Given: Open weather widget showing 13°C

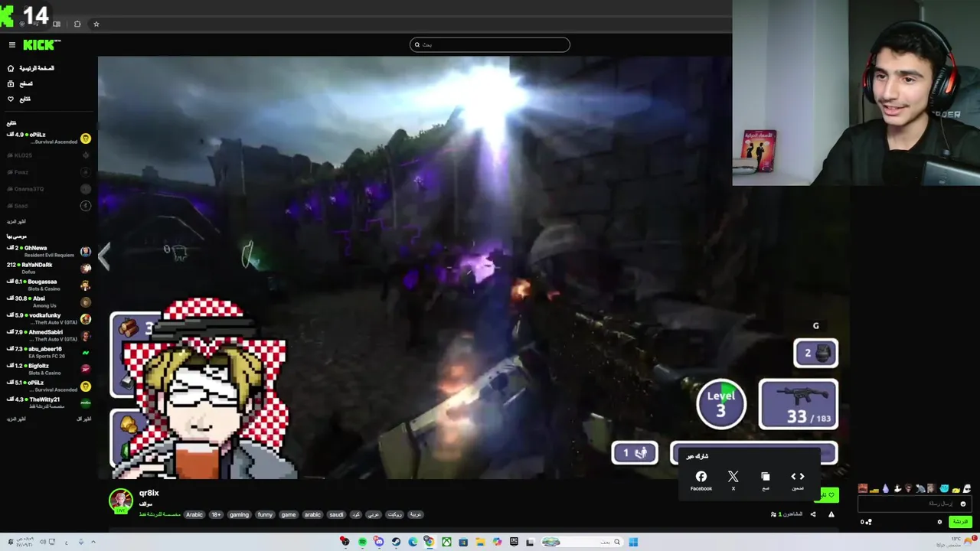Looking at the screenshot, I should pyautogui.click(x=957, y=542).
